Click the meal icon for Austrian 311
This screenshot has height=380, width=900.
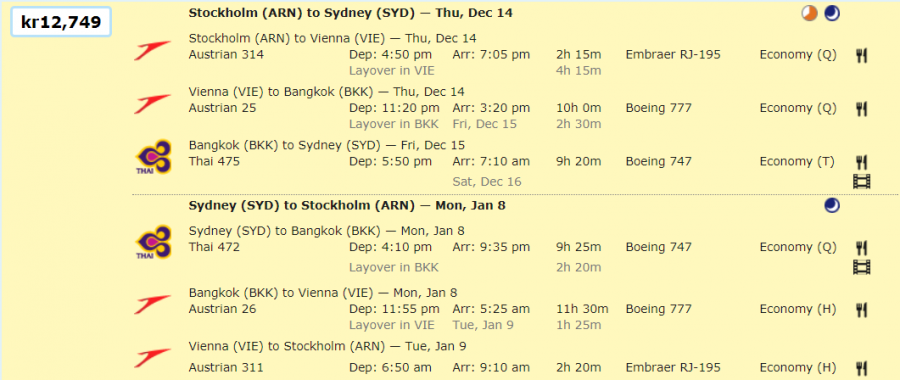point(861,367)
